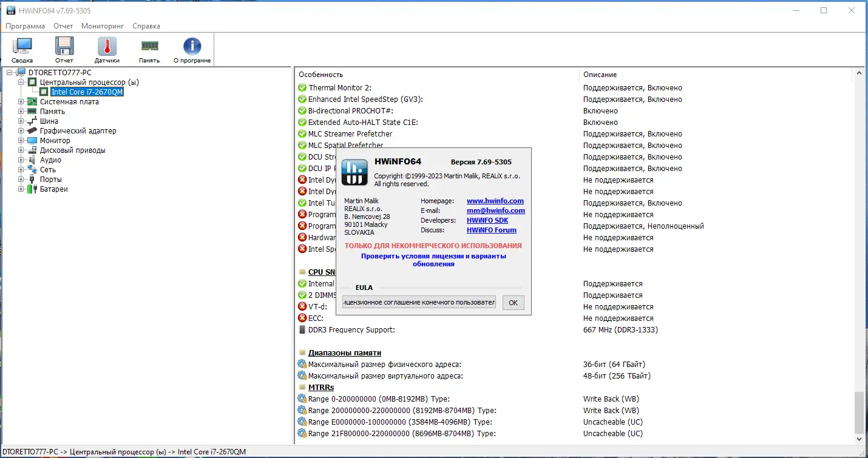
Task: Click the gear icon beside Максимальный размер физического адреса
Action: tap(302, 365)
